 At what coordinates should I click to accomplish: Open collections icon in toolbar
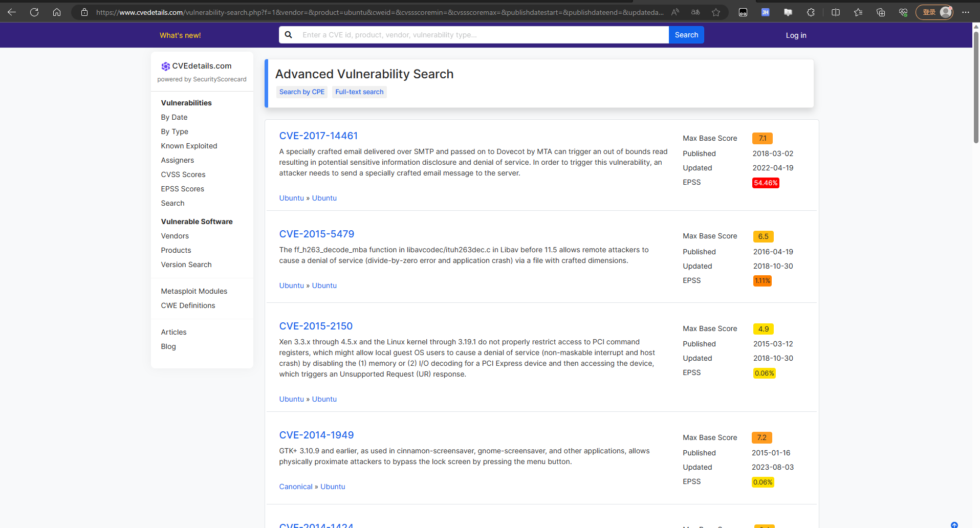point(881,12)
